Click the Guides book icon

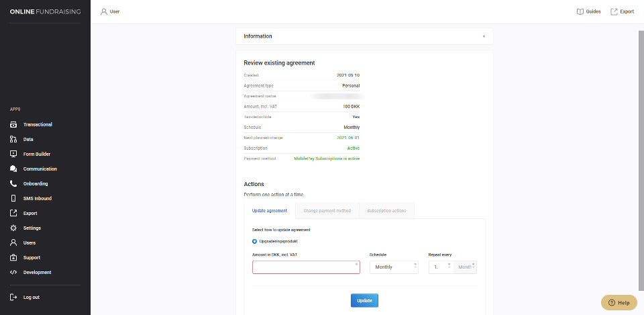coord(580,12)
